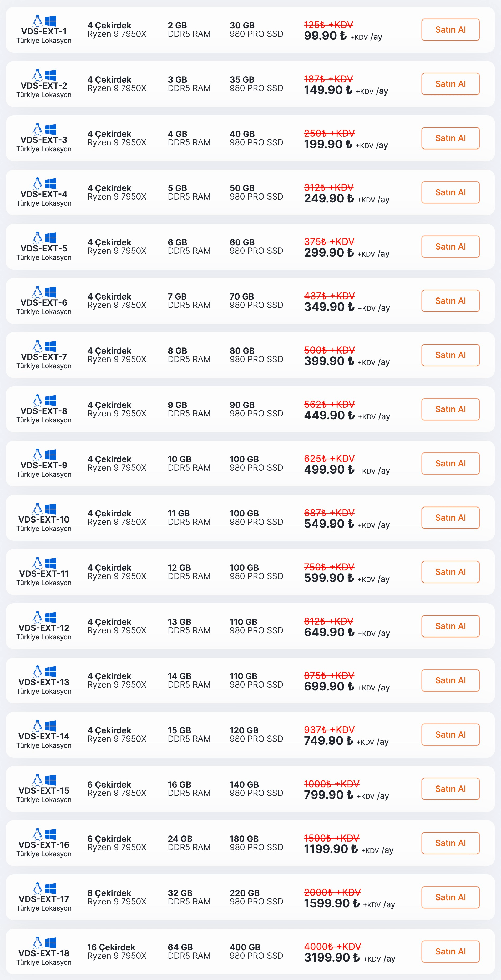Viewport: 501px width, 980px height.
Task: Click Satın Al for the 3199.90 ₺ plan
Action: pos(451,952)
